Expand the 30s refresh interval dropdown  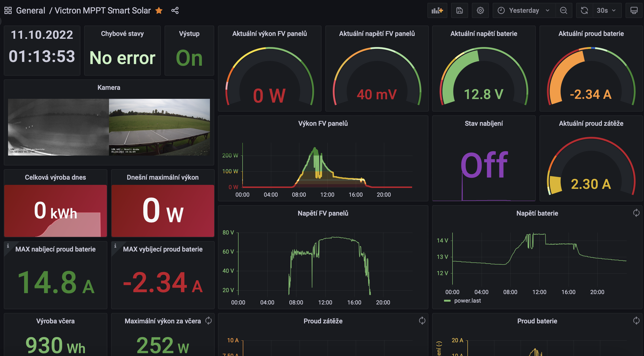tap(606, 10)
